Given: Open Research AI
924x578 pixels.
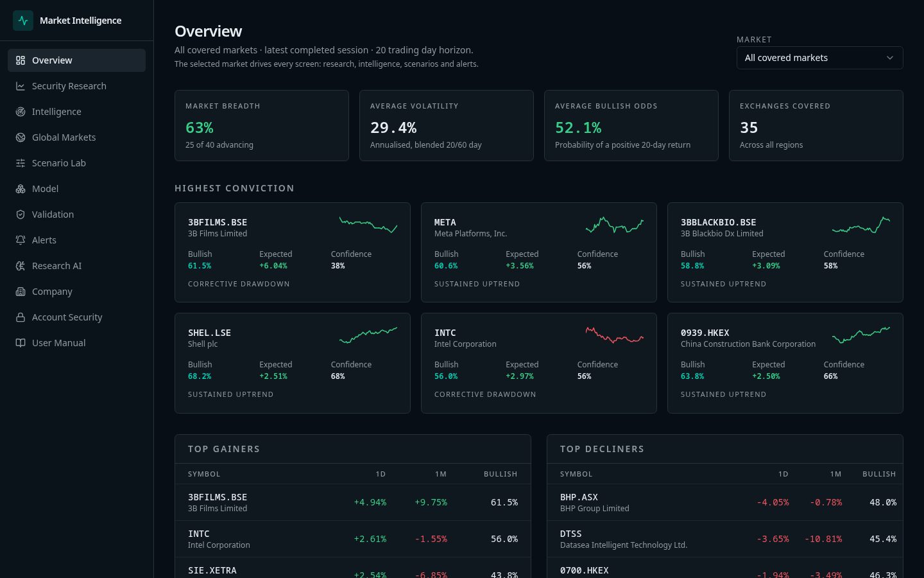Looking at the screenshot, I should pyautogui.click(x=76, y=266).
